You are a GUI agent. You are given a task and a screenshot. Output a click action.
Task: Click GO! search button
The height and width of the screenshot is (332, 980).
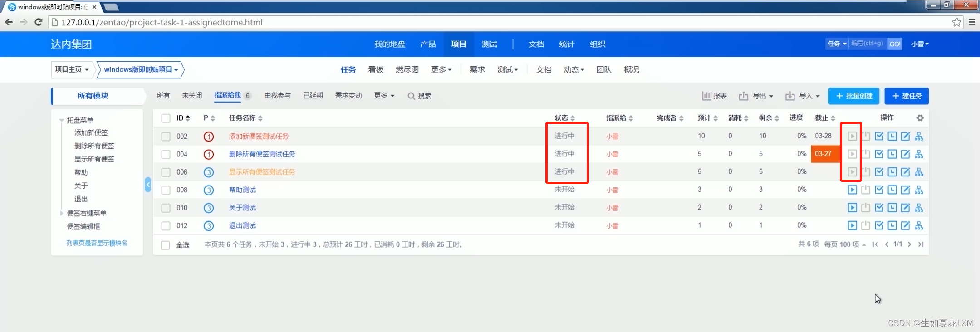895,44
